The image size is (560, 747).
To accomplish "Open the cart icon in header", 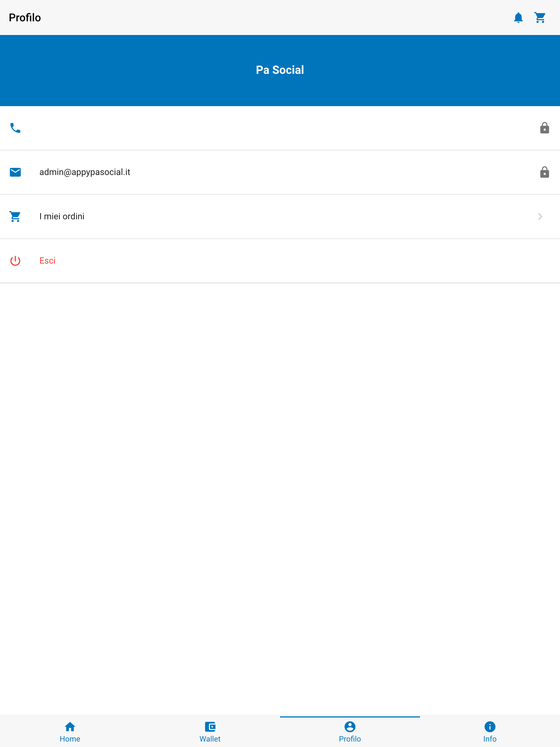I will coord(540,17).
